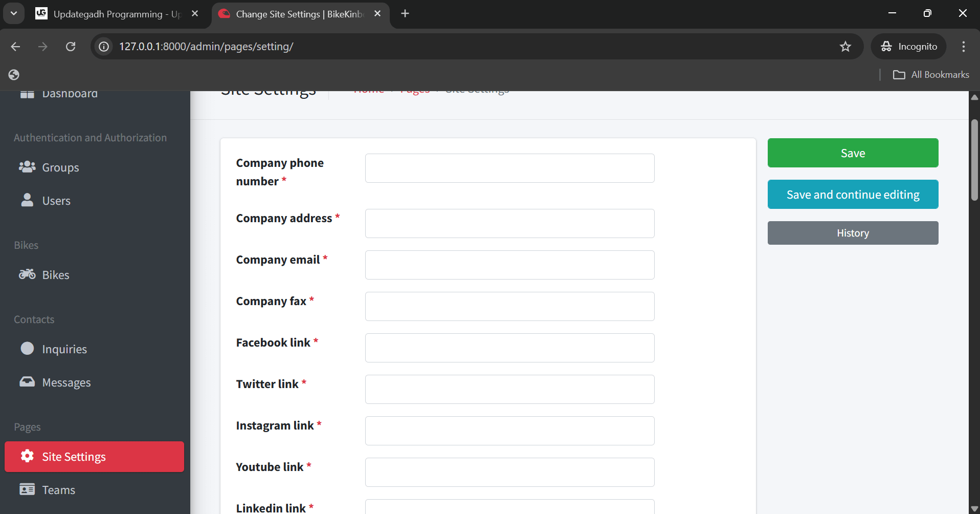Open a new browser tab
The height and width of the screenshot is (514, 980).
pos(405,14)
